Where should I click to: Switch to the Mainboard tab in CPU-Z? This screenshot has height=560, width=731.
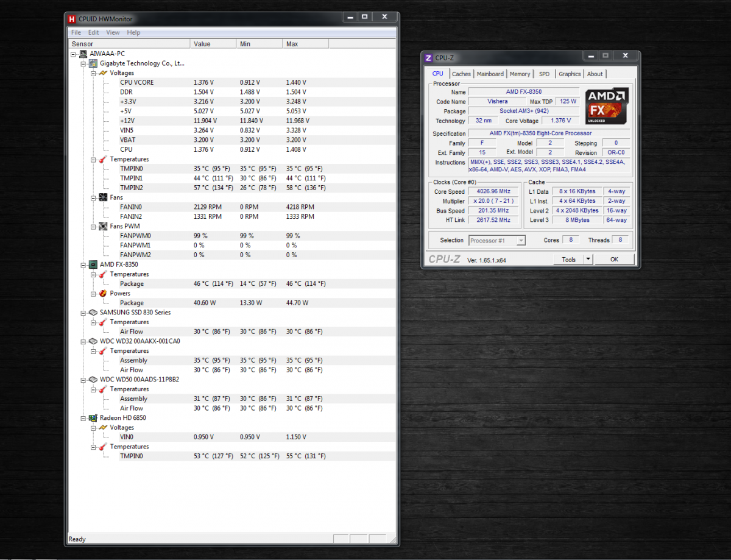coord(490,74)
